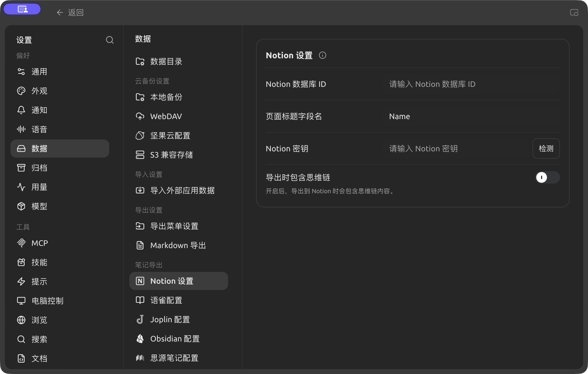Open 搜索 search settings

[x=60, y=339]
